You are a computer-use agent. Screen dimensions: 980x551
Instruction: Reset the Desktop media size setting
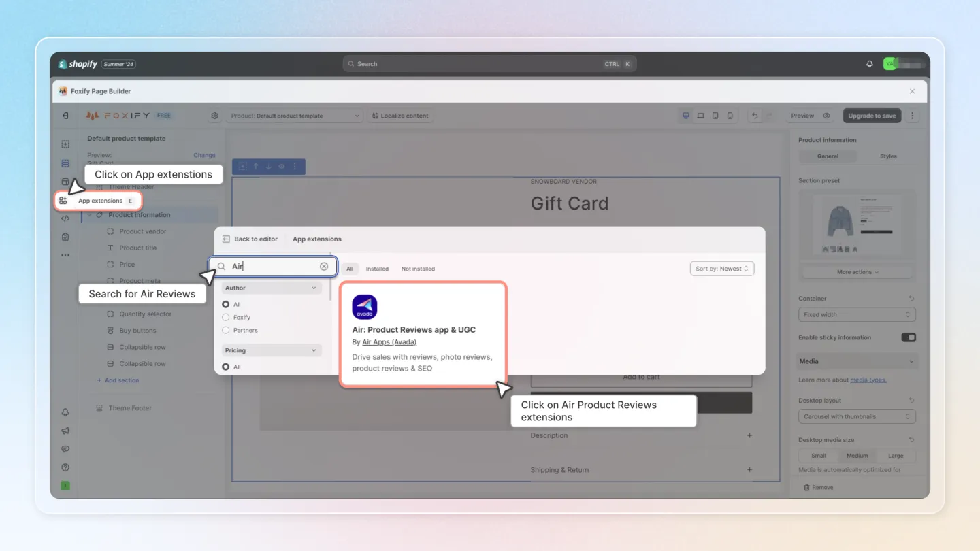click(911, 440)
